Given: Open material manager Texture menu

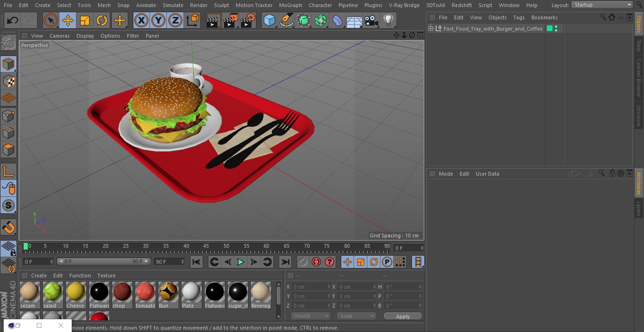Looking at the screenshot, I should click(106, 275).
